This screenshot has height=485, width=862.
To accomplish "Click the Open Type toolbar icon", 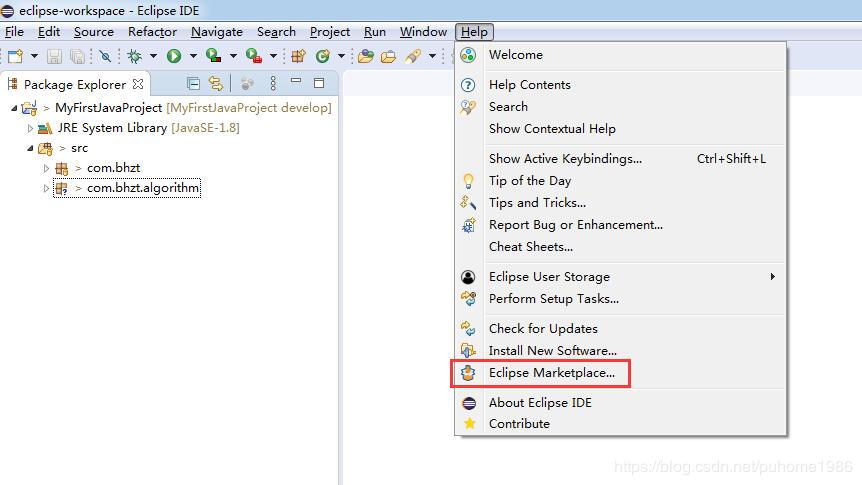I will tap(366, 56).
